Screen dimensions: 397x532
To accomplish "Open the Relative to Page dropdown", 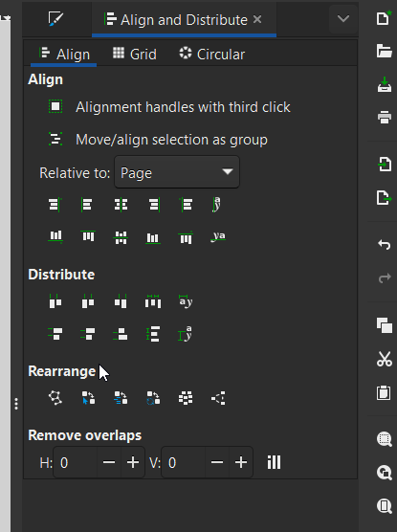I will click(x=177, y=172).
